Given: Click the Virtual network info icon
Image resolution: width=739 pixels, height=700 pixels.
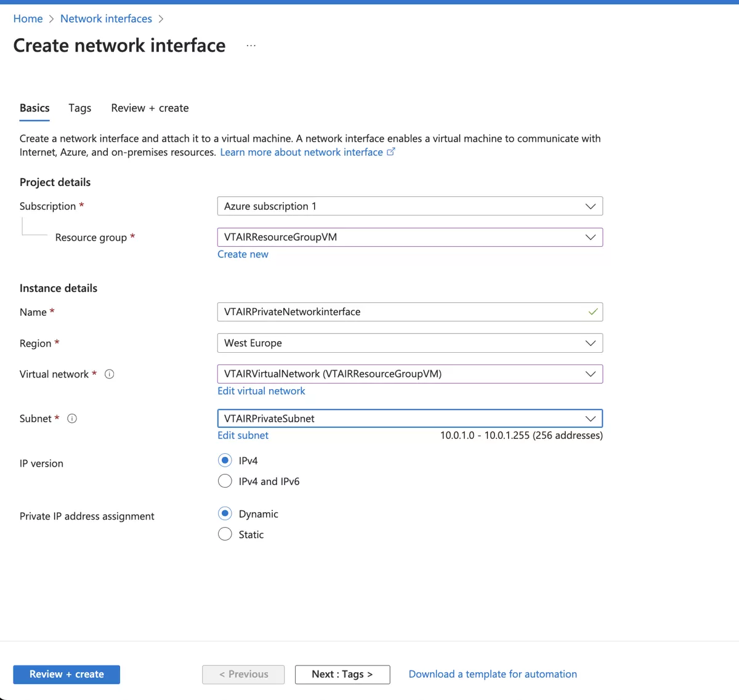Looking at the screenshot, I should coord(110,374).
